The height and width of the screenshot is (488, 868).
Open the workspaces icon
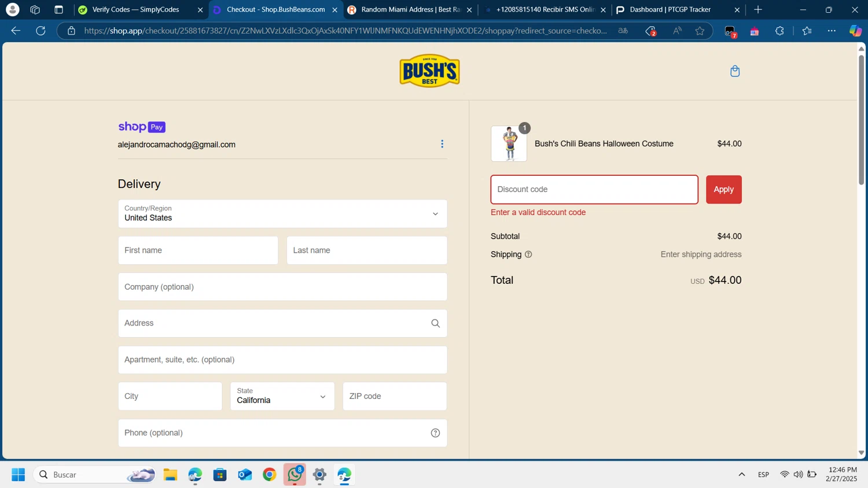click(35, 9)
